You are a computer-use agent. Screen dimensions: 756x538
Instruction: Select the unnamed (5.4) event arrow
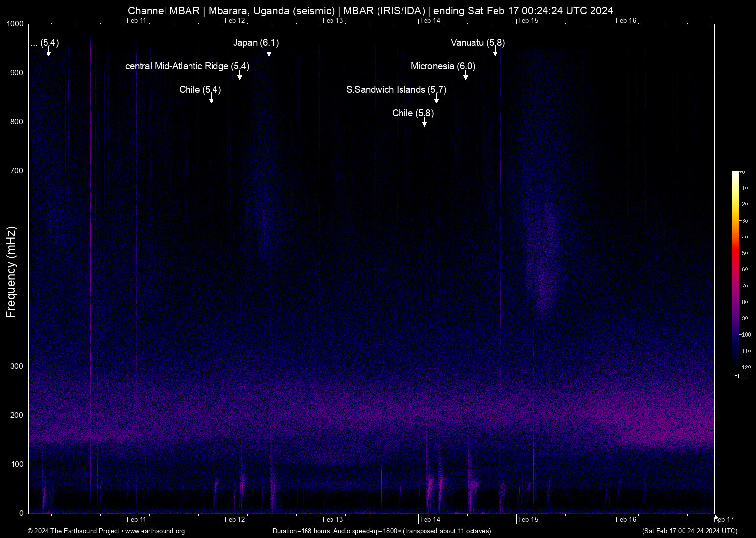[48, 53]
